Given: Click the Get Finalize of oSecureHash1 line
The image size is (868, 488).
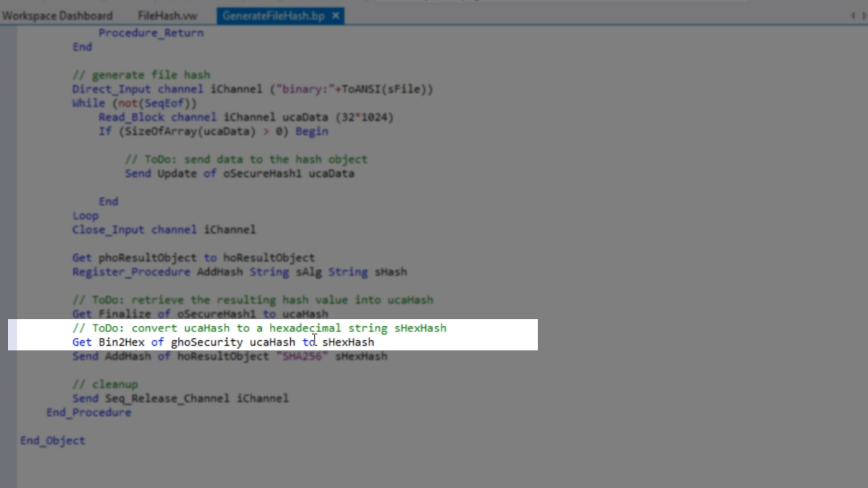Looking at the screenshot, I should (x=200, y=314).
